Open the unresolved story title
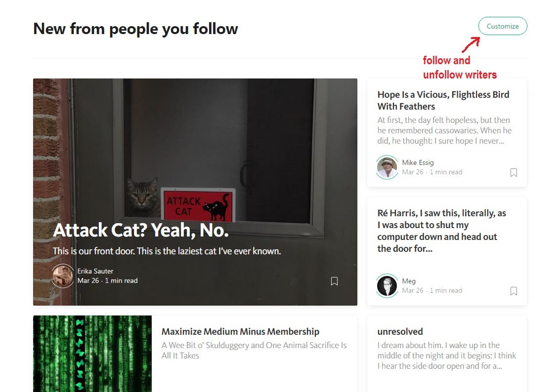 [x=400, y=331]
